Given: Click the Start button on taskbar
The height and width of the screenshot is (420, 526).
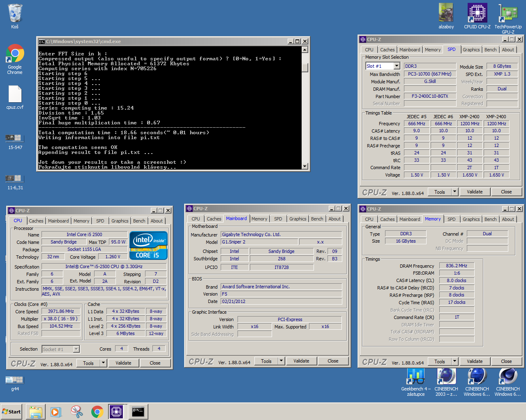Looking at the screenshot, I should [x=12, y=411].
